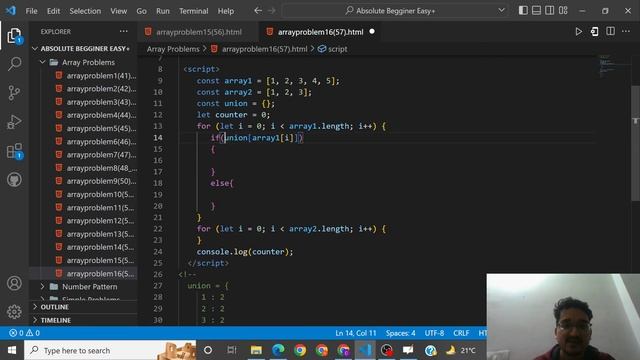Expand the Number Pattern folder

(84, 287)
